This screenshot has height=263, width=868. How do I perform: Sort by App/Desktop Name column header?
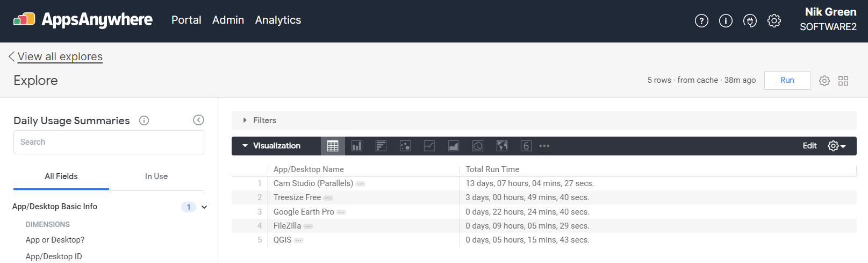[309, 169]
